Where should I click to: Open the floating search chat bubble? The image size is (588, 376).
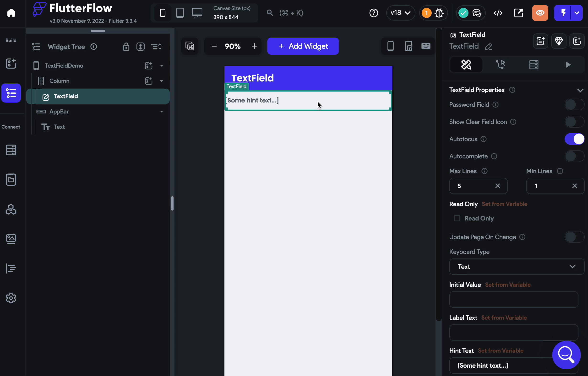(x=566, y=355)
